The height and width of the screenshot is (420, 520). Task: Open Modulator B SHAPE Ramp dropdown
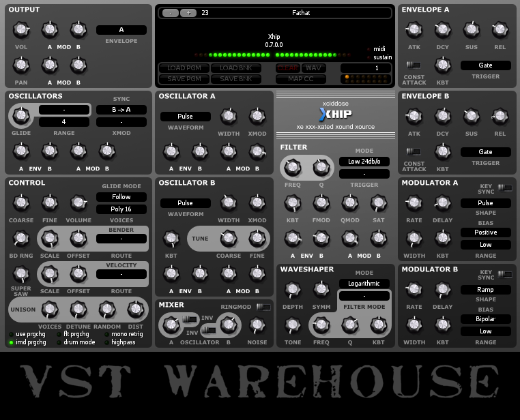click(485, 290)
